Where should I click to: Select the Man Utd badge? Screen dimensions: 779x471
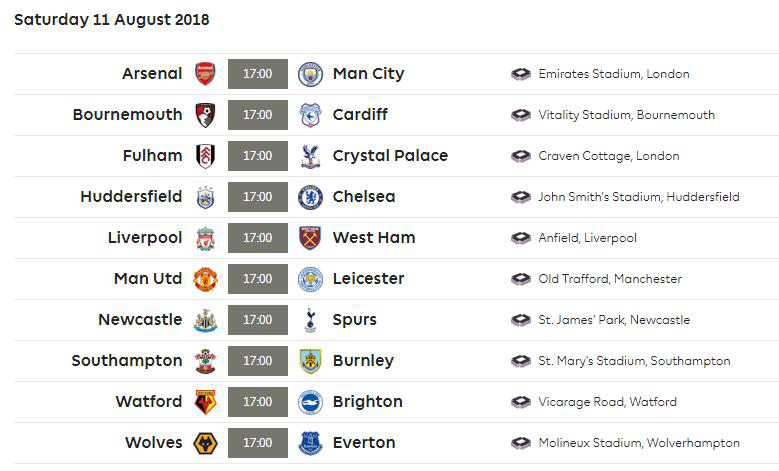(x=205, y=279)
